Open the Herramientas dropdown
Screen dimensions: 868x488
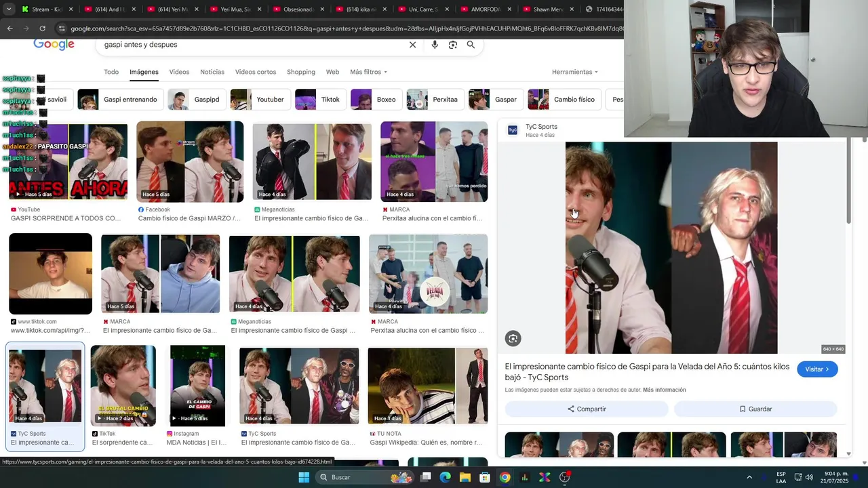point(574,72)
